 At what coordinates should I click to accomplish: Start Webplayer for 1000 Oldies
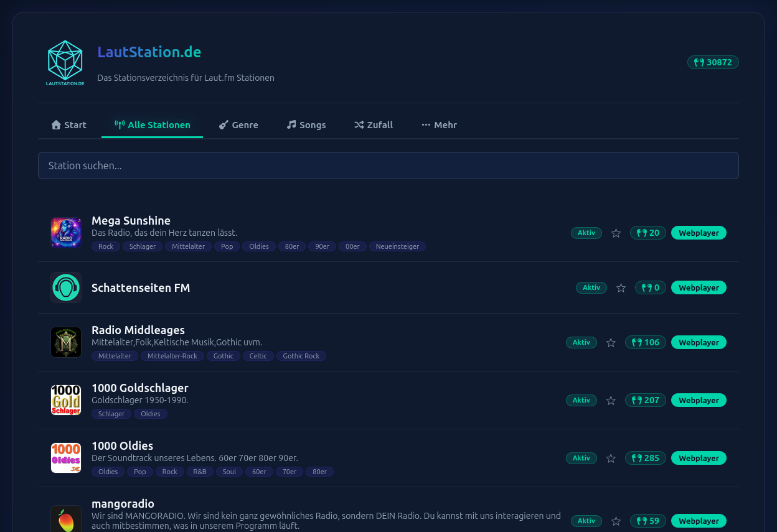[699, 458]
